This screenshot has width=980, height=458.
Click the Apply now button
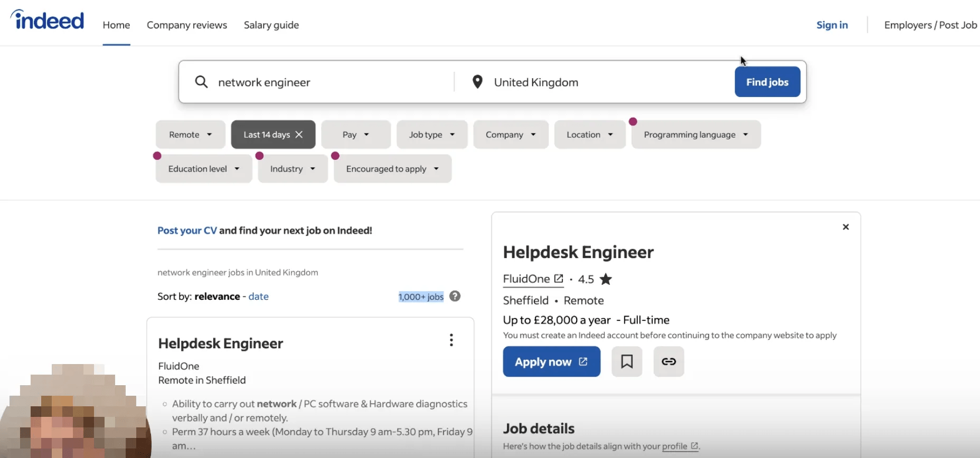tap(551, 361)
